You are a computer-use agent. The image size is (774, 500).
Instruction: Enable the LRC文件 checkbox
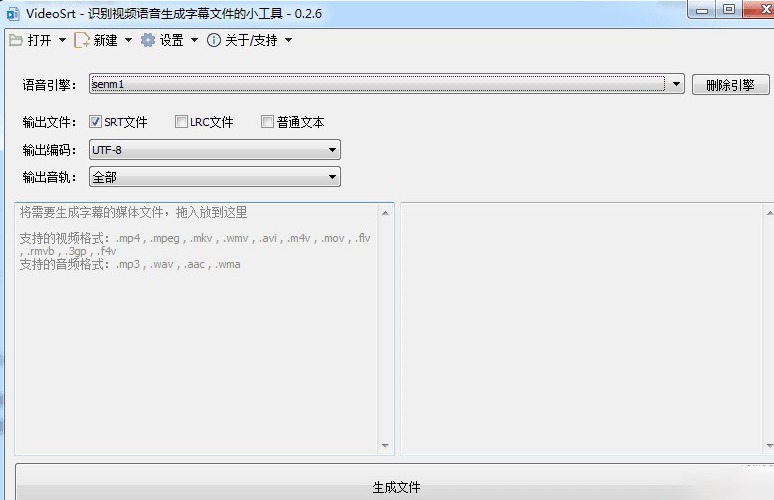pyautogui.click(x=181, y=121)
